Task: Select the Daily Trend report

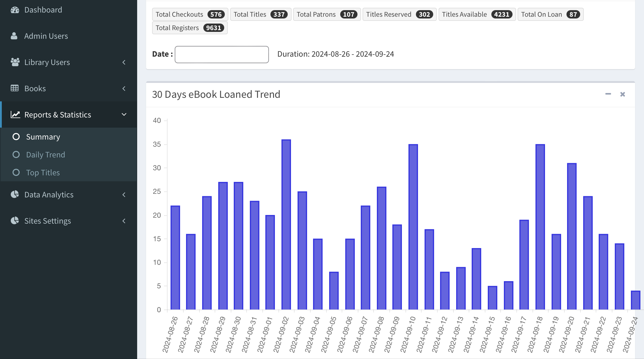Action: [46, 154]
